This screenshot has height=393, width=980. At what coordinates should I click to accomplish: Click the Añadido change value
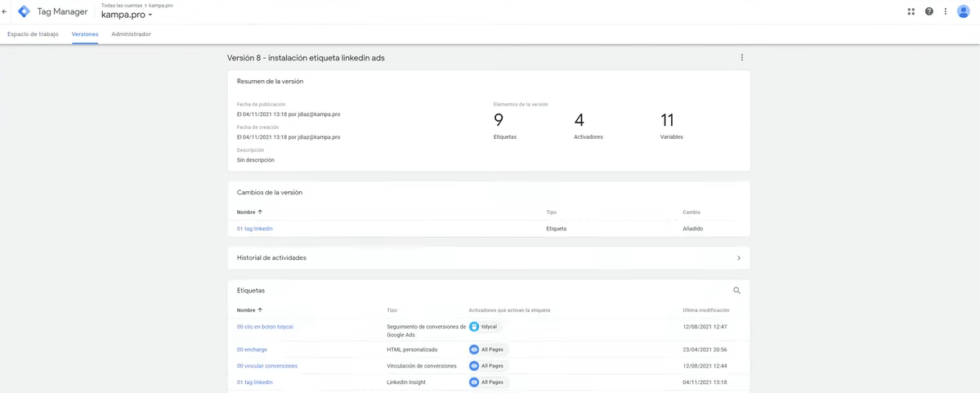point(693,229)
